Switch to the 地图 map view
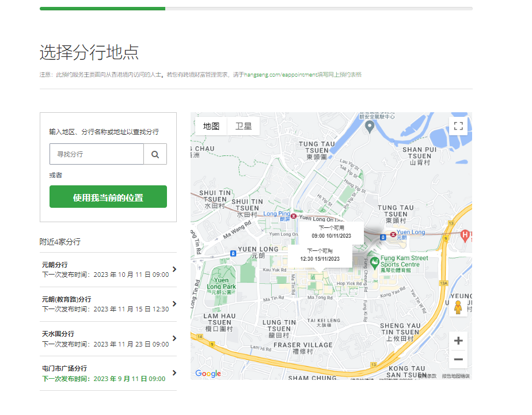 tap(210, 125)
